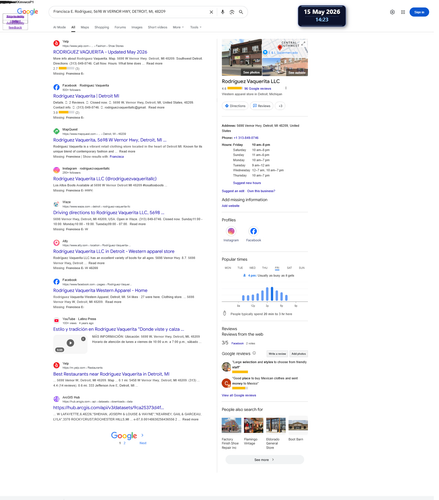The height and width of the screenshot is (500, 439).
Task: Go to next results page arrow
Action: (x=142, y=435)
